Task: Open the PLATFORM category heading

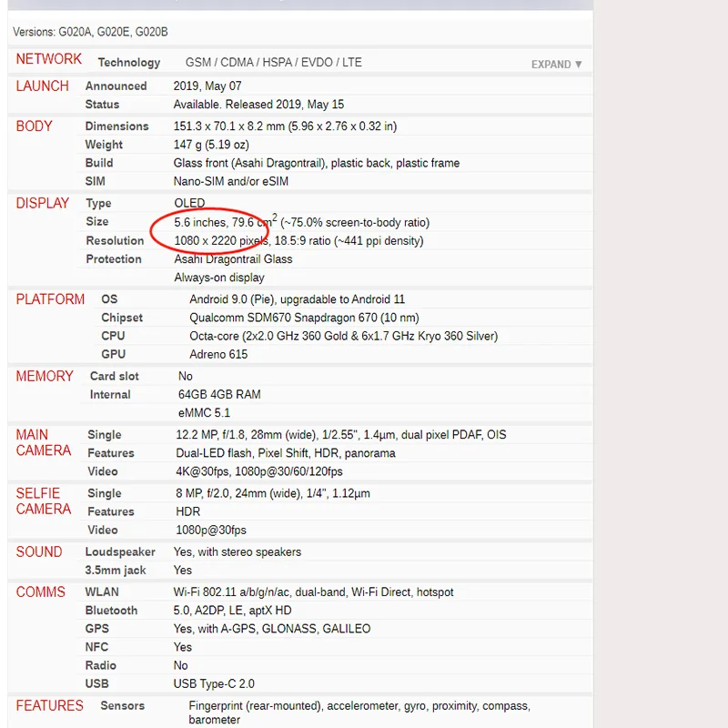Action: coord(50,299)
